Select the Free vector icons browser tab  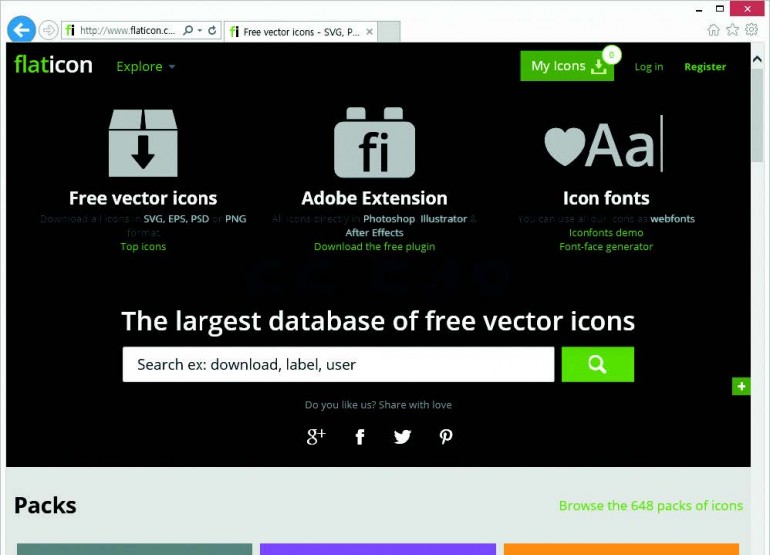coord(301,32)
